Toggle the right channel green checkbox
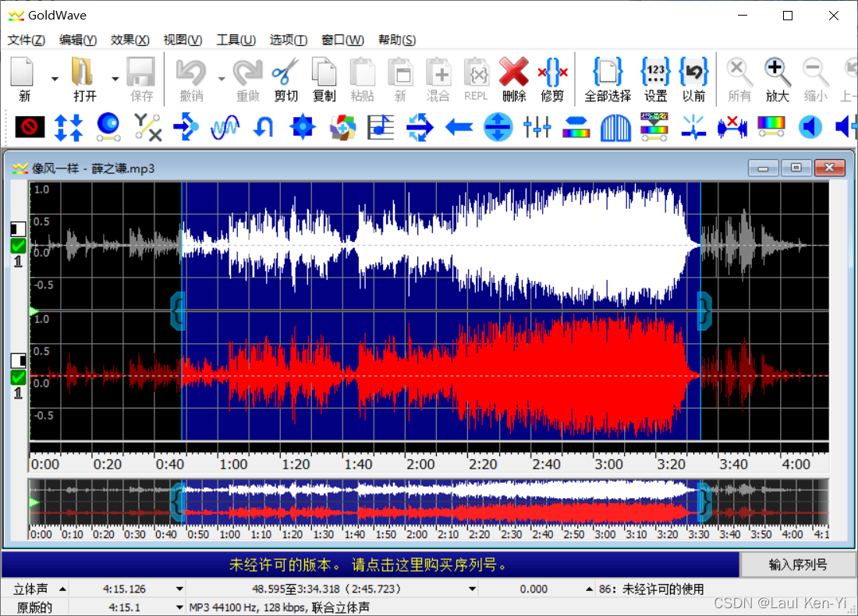This screenshot has width=858, height=616. (x=19, y=377)
